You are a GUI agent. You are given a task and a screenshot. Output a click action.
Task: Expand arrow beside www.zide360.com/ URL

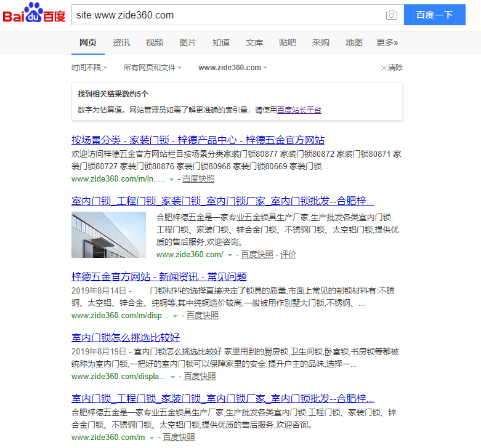(230, 255)
